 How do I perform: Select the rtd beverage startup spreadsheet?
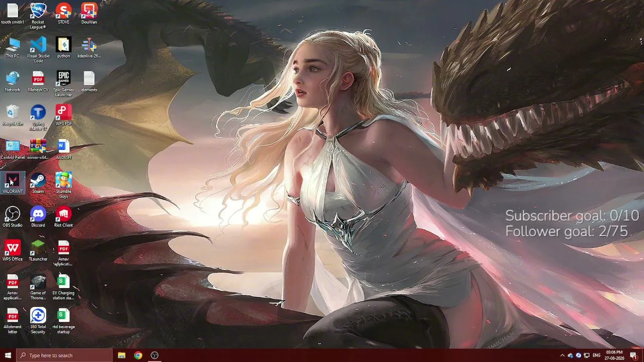click(x=63, y=320)
